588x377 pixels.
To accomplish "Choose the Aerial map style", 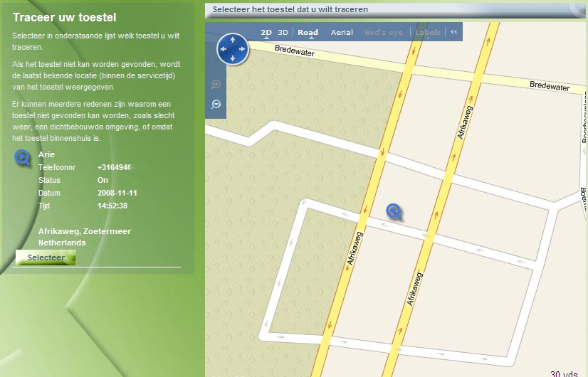I will [342, 33].
